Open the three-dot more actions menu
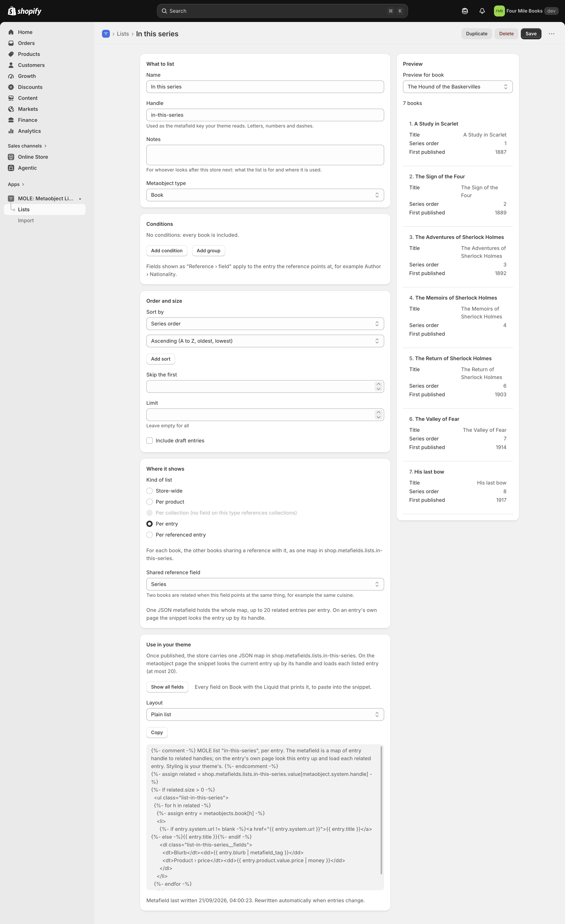The width and height of the screenshot is (565, 924). (x=551, y=34)
